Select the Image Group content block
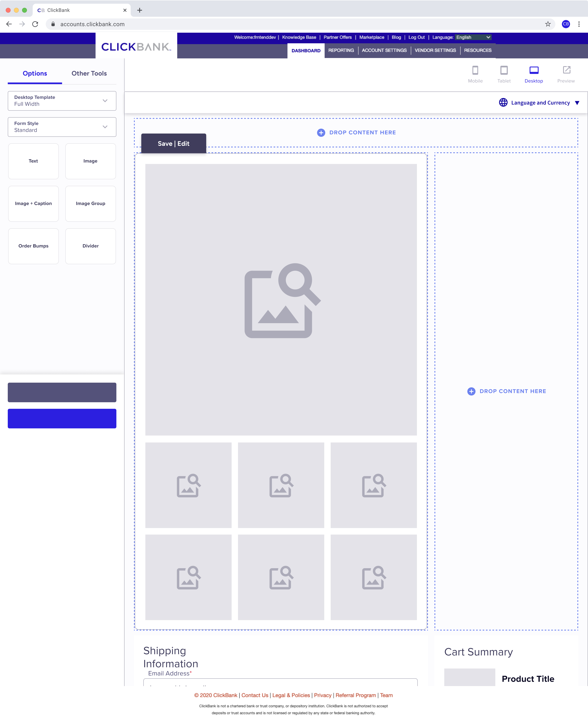 90,204
